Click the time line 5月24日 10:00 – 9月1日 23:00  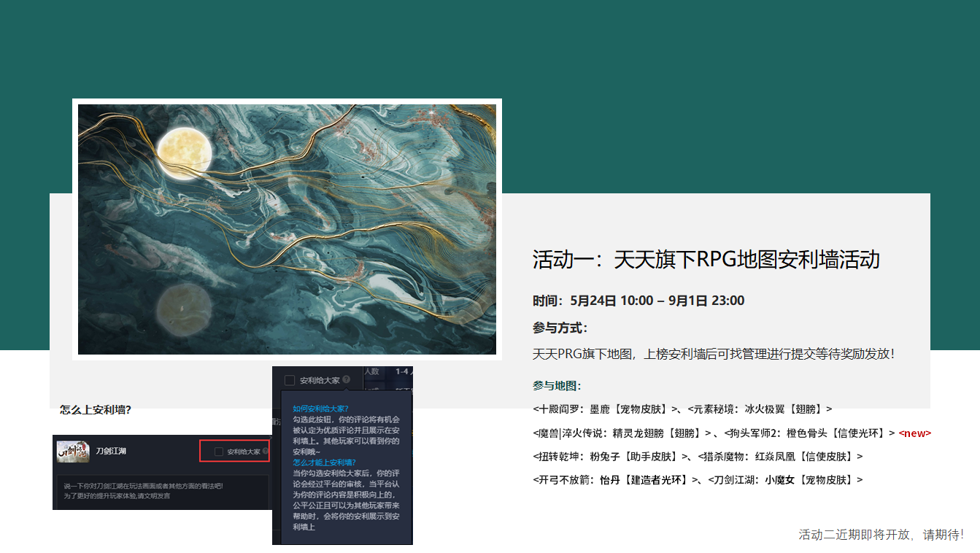(638, 301)
